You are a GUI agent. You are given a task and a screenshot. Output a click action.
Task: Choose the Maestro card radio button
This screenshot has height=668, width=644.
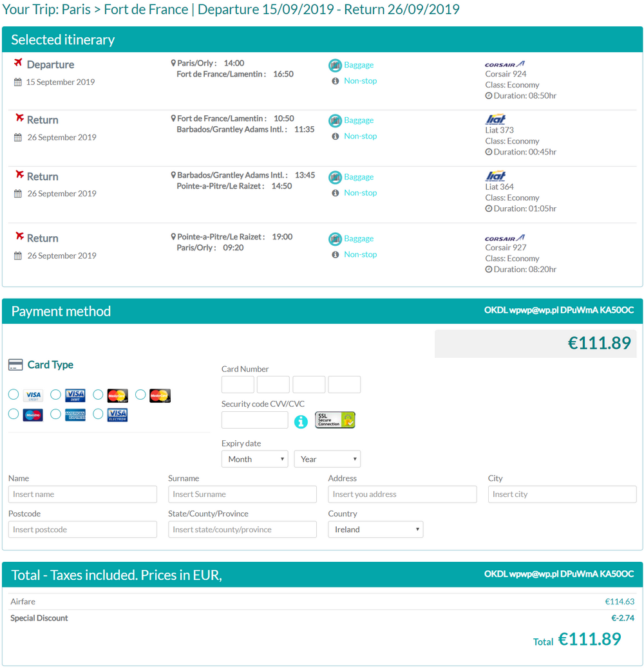pos(14,414)
